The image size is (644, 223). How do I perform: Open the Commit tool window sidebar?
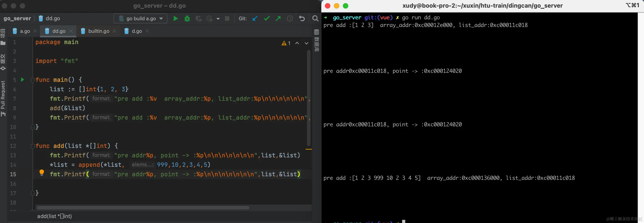click(x=3, y=62)
